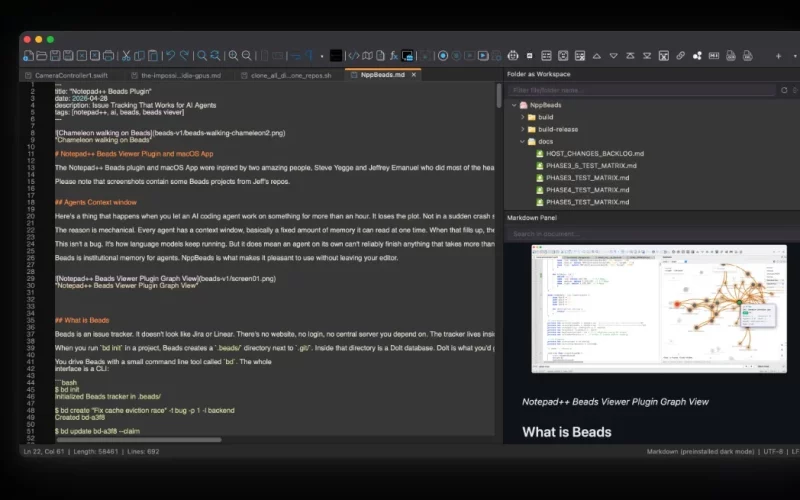Open PHASE4_TEST_MATRIX.md file

587,190
